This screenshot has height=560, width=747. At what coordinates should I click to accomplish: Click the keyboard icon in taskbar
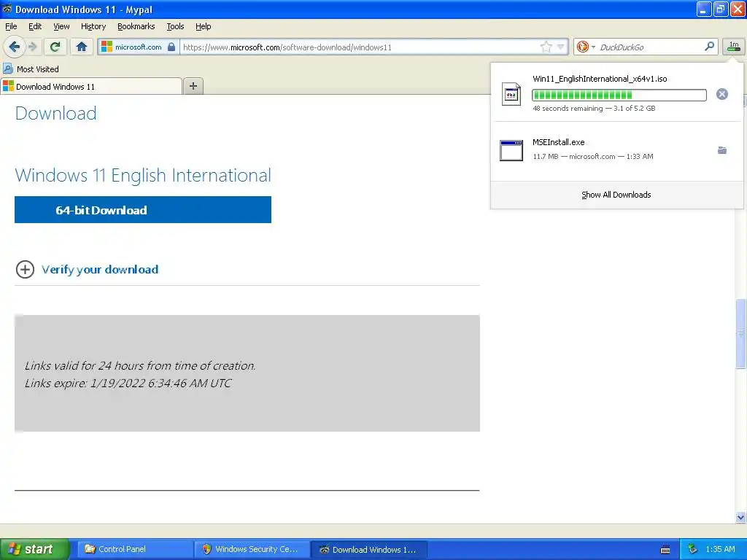(665, 550)
